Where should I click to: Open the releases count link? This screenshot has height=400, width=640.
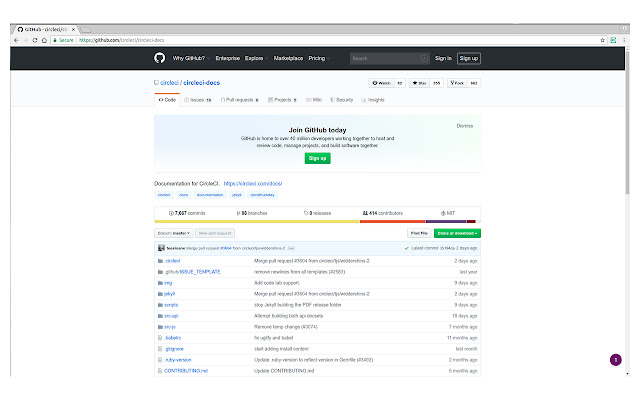click(318, 213)
